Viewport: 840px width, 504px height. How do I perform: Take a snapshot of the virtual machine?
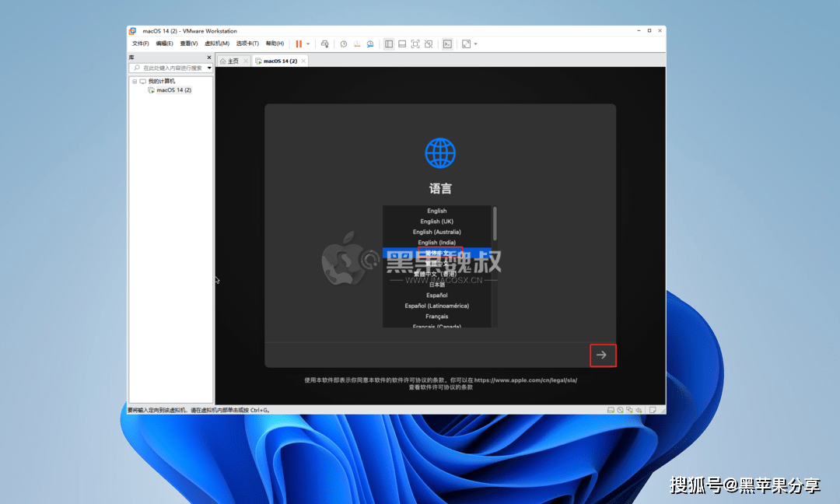pos(344,44)
